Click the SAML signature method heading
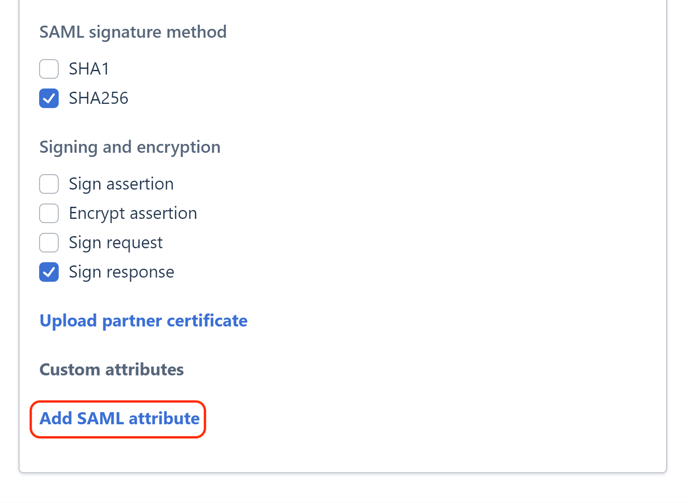Image resolution: width=688 pixels, height=503 pixels. click(x=133, y=32)
